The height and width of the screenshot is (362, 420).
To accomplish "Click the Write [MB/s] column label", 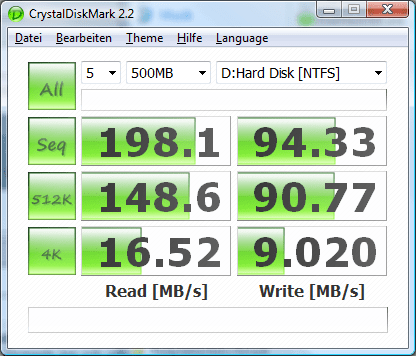I will (312, 291).
